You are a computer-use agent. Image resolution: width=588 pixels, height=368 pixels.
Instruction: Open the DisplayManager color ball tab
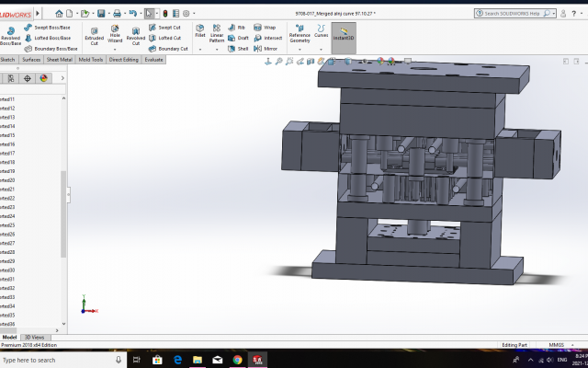coord(43,78)
